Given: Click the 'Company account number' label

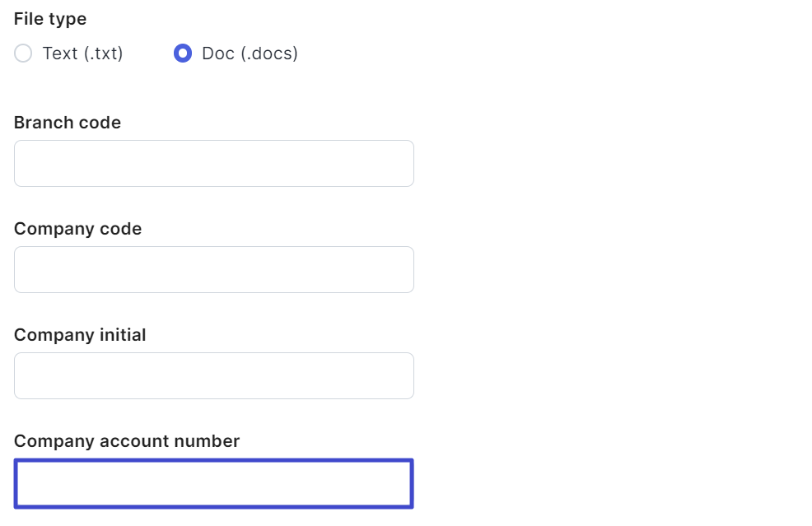Looking at the screenshot, I should click(x=127, y=441).
